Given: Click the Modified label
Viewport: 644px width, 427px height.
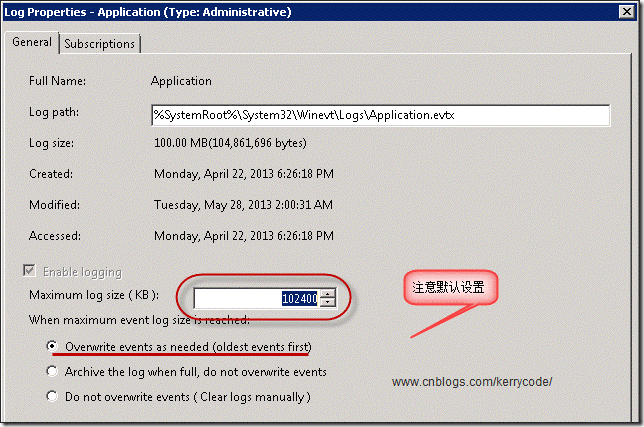Looking at the screenshot, I should (55, 205).
